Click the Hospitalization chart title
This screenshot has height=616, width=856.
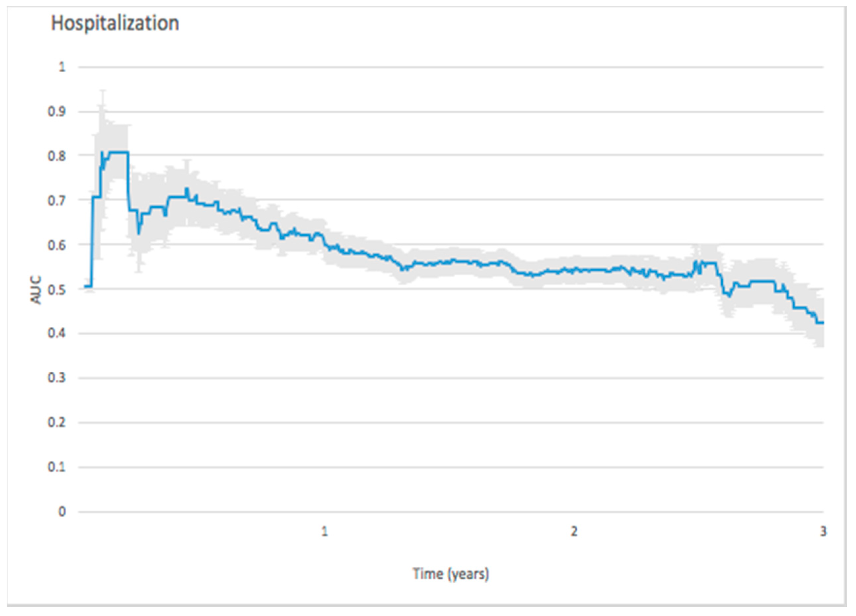click(115, 23)
